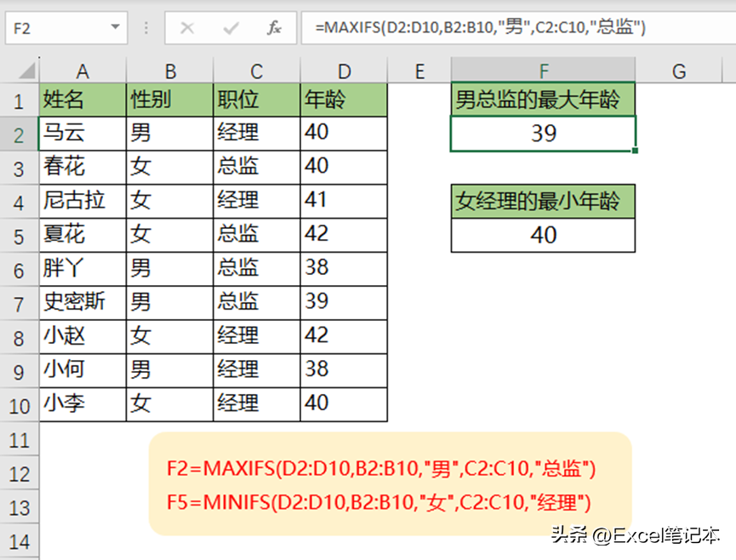The width and height of the screenshot is (736, 560).
Task: Expand the Name Box dropdown arrow
Action: click(x=115, y=27)
